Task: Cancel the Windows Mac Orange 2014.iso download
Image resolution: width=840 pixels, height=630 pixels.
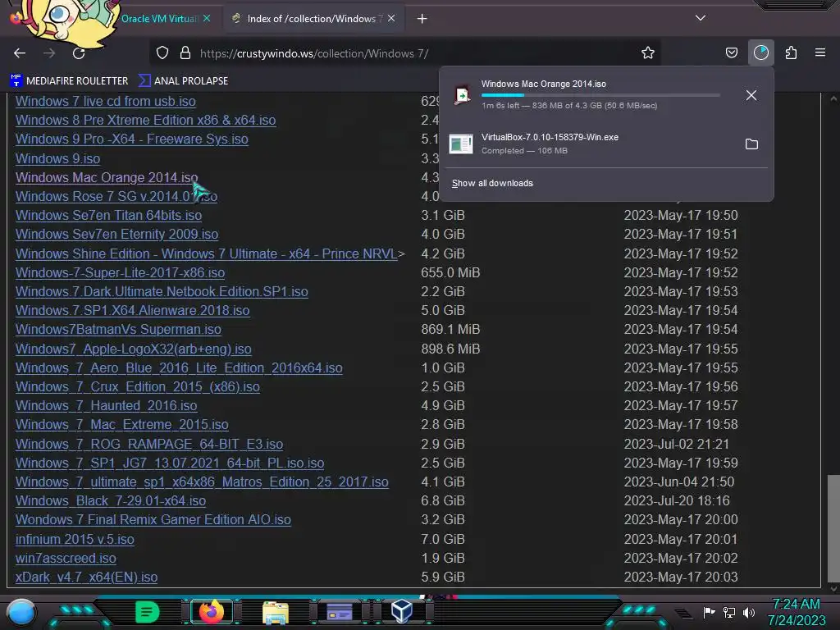Action: click(751, 95)
